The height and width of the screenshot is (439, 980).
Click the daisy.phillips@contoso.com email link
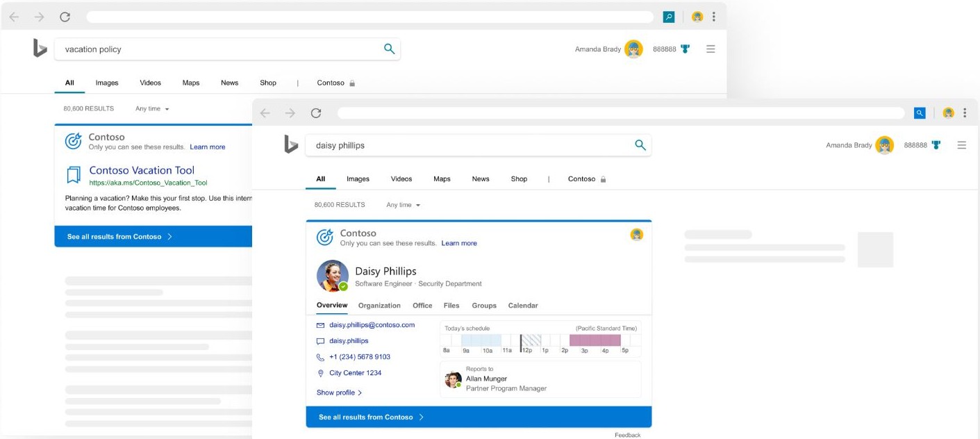372,325
